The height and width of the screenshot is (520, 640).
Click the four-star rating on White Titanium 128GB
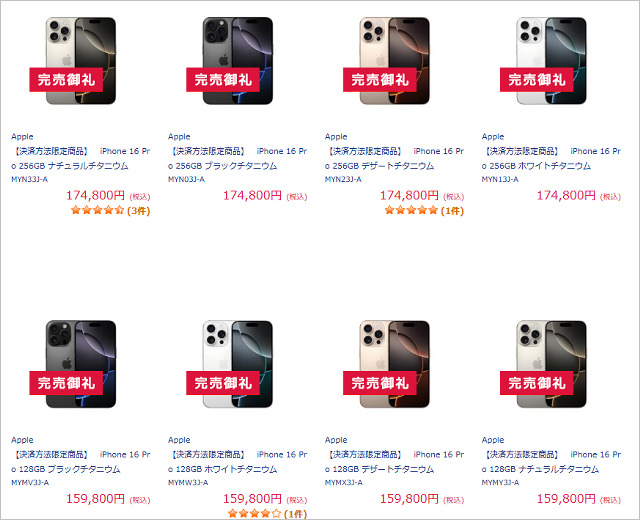tap(267, 513)
